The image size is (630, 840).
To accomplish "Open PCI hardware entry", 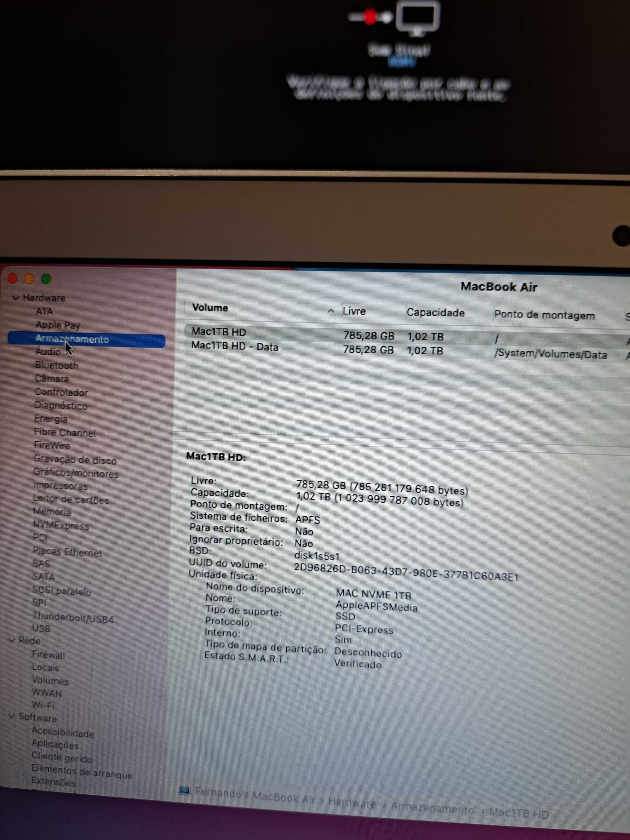I will (x=40, y=538).
